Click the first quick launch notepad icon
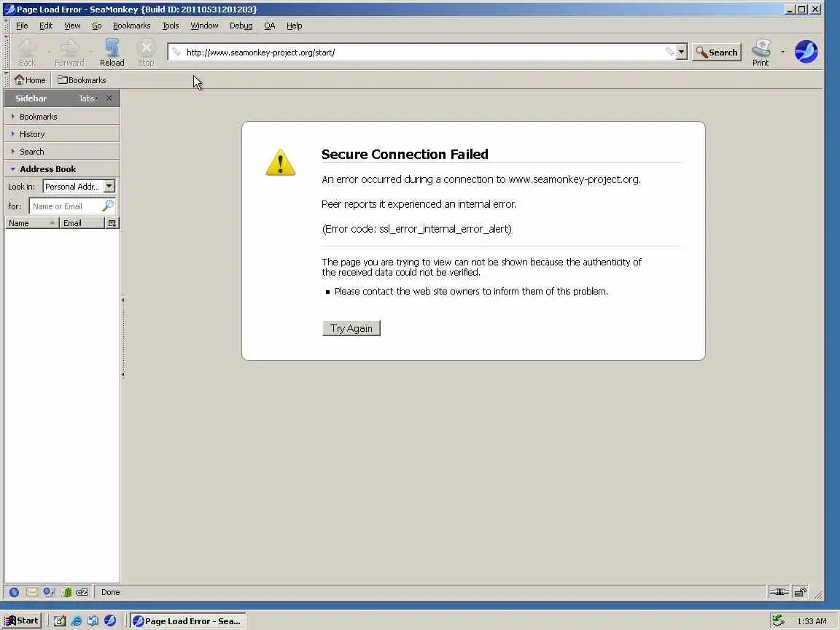This screenshot has width=840, height=630. (60, 621)
